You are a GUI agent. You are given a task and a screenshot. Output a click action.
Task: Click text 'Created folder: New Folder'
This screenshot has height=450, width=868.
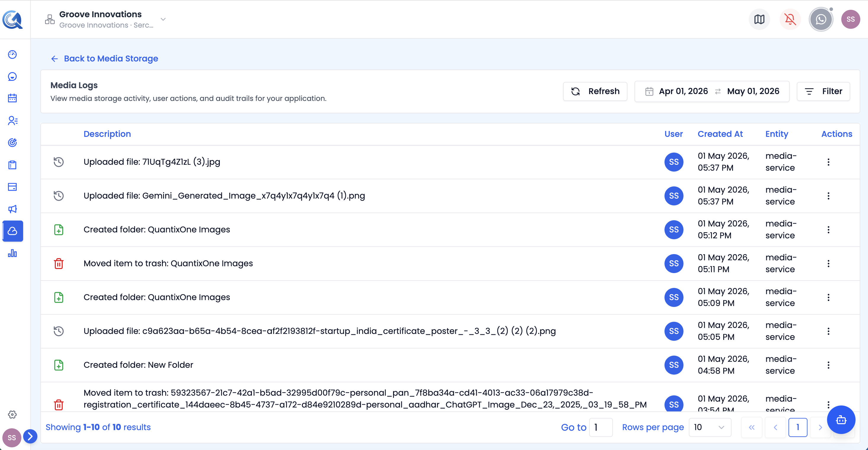point(138,365)
